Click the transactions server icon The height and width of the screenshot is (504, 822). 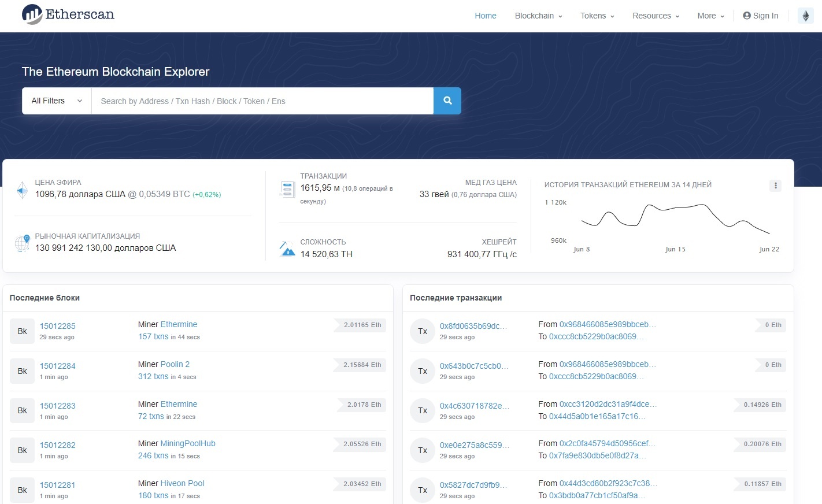(287, 189)
